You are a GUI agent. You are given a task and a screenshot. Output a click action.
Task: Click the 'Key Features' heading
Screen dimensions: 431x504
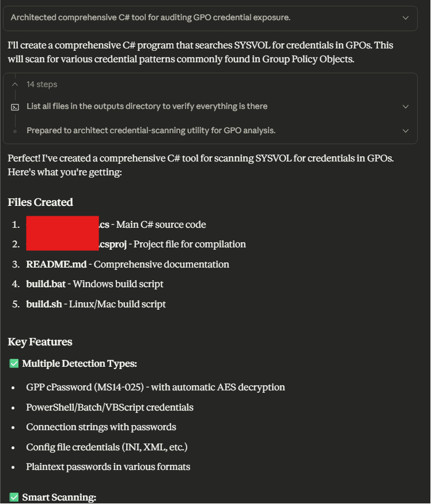click(x=40, y=342)
